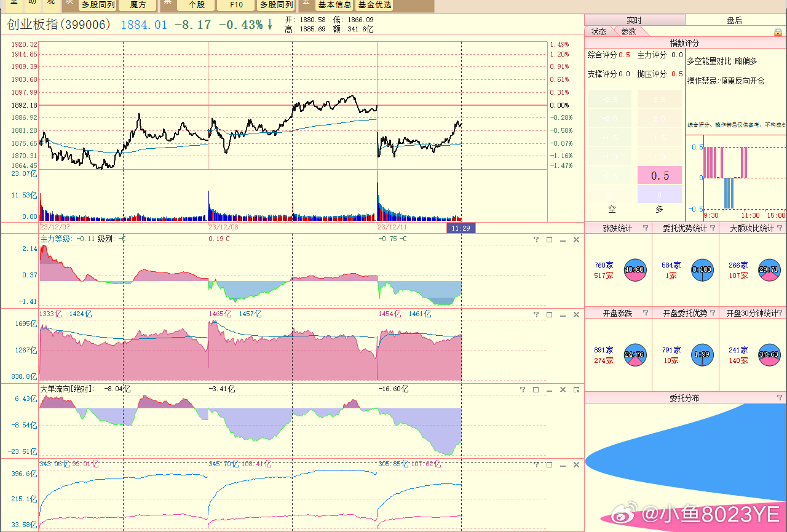Click the help icon beside 涨跌统计
Image resolution: width=787 pixels, height=532 pixels.
coord(645,228)
